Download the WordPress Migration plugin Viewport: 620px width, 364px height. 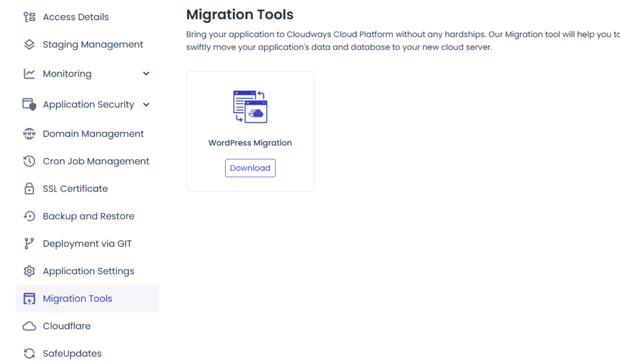[250, 168]
